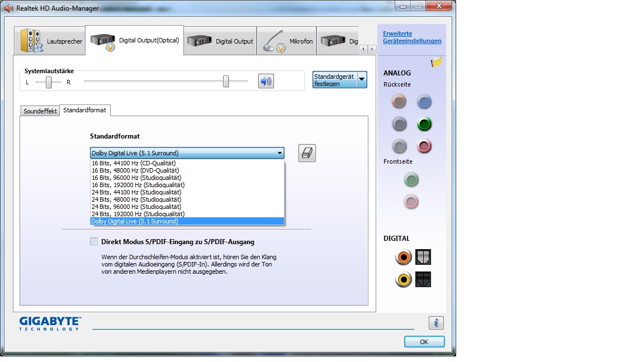Viewport: 644px width, 362px height.
Task: Select the blue rear analog jack
Action: pos(424,102)
